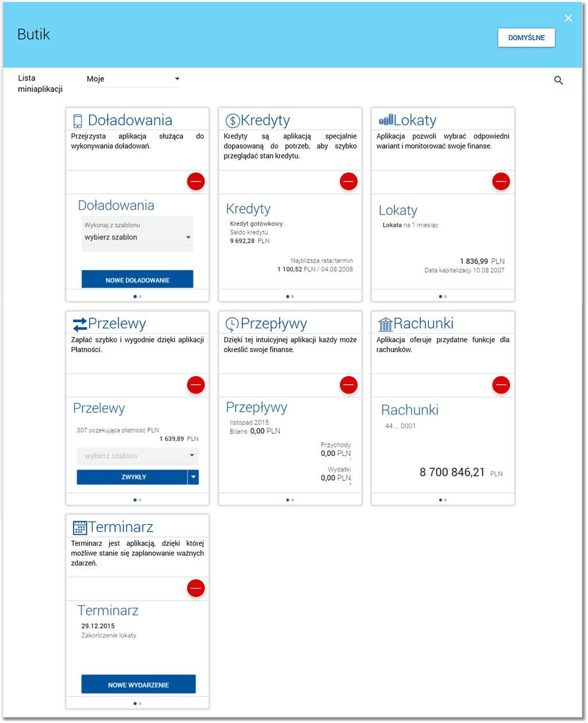588x723 pixels.
Task: Click the Lokaty card header title
Action: pos(415,121)
